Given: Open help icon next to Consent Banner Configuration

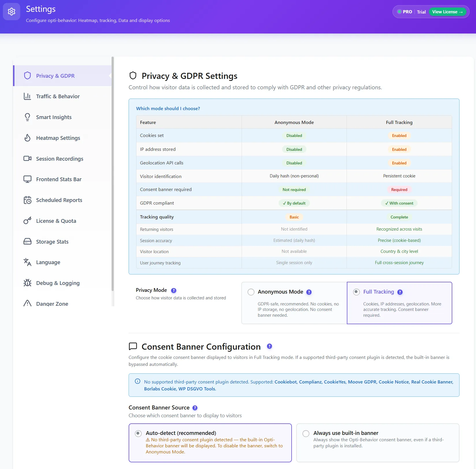Looking at the screenshot, I should pyautogui.click(x=269, y=346).
